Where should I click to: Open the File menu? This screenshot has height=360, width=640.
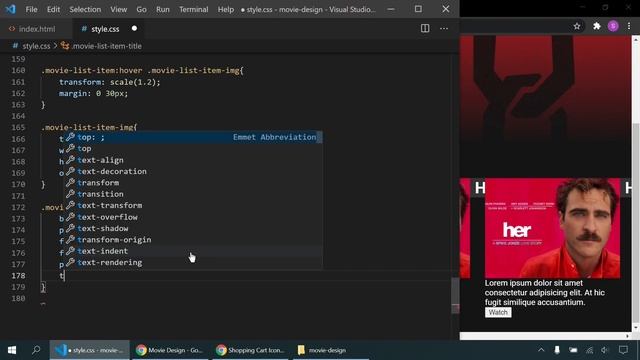pyautogui.click(x=31, y=9)
